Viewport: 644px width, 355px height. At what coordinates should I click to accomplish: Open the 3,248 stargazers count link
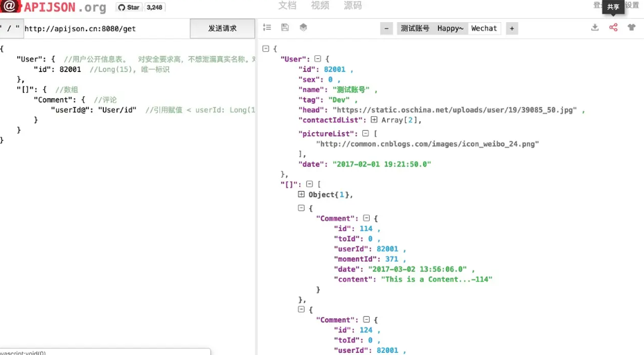(154, 8)
